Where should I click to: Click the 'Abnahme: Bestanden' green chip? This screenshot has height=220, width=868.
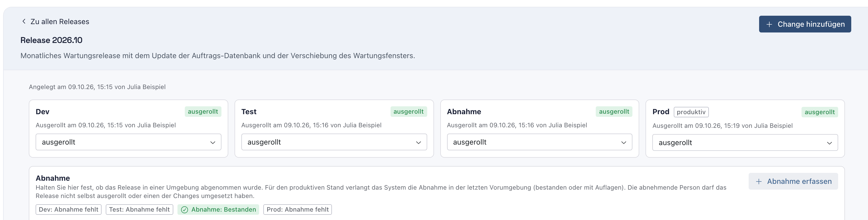tap(218, 210)
